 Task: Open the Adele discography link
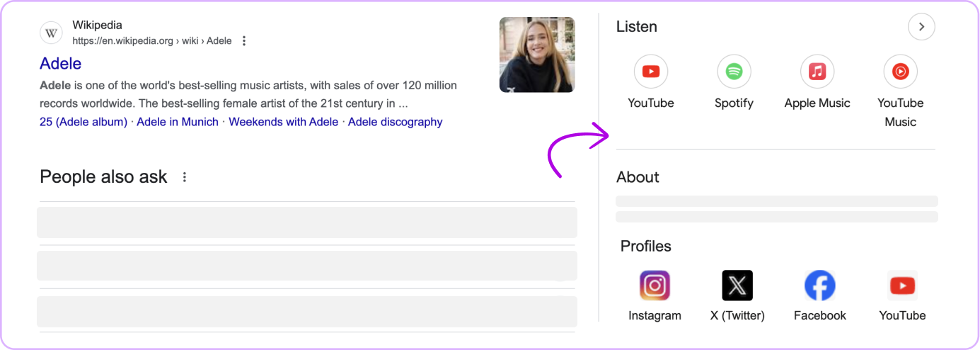pos(395,122)
